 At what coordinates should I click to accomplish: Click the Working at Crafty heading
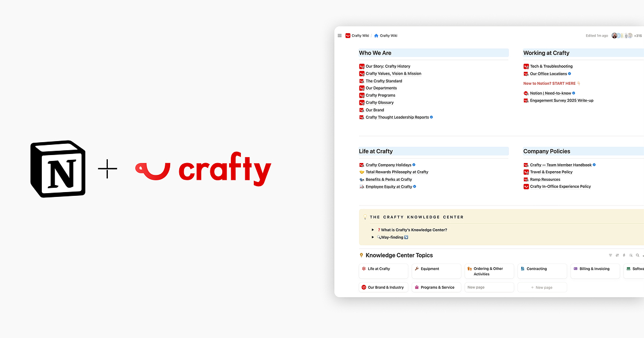546,53
